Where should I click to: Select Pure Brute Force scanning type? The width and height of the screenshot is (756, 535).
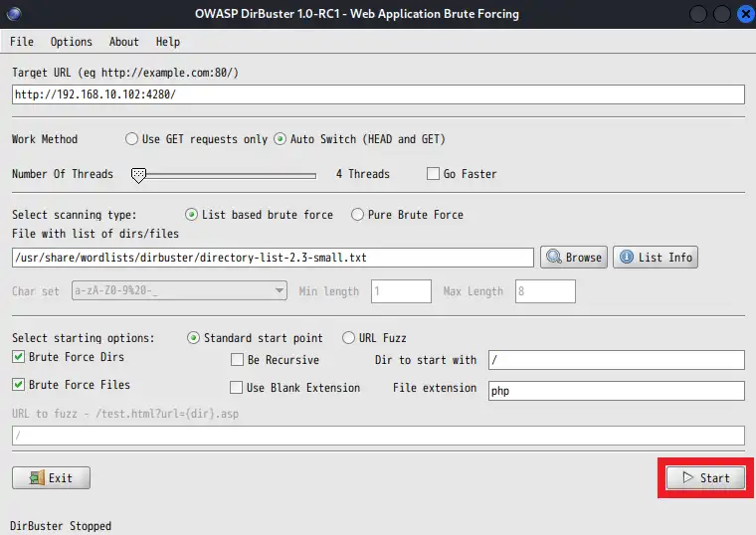(x=357, y=215)
